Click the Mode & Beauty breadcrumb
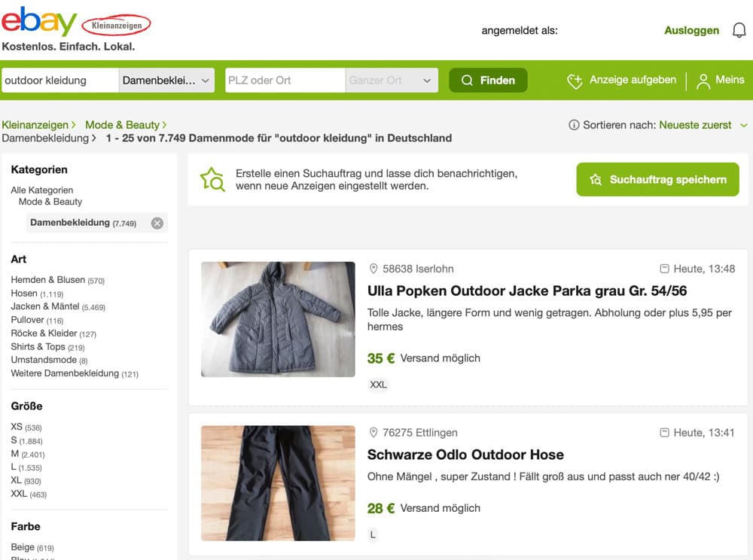 122,125
